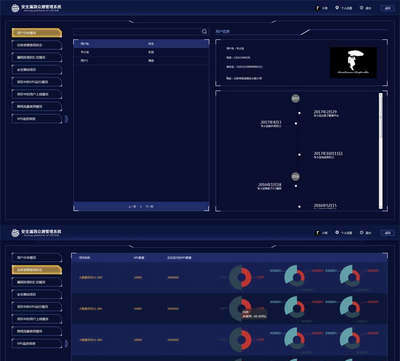Click the teal segment of the first row's middle donut

[289, 273]
